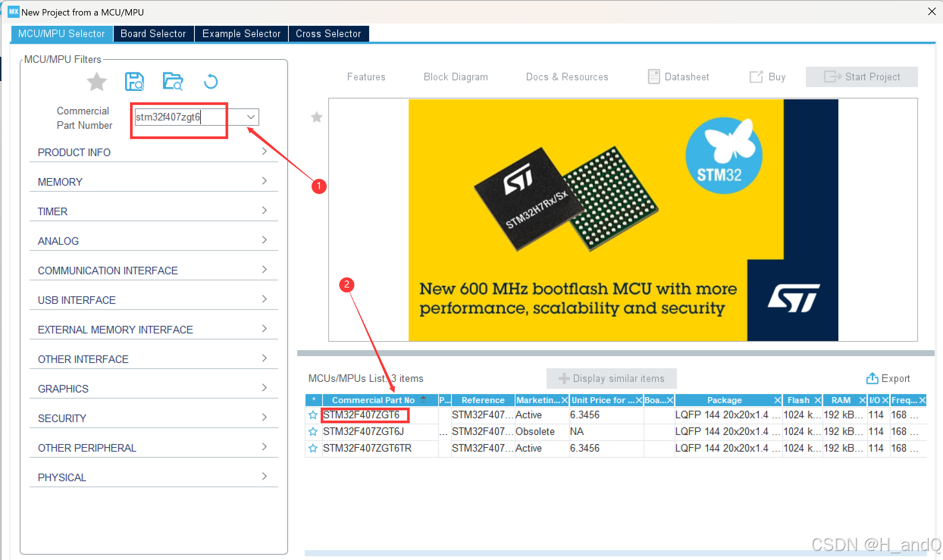The height and width of the screenshot is (560, 943).
Task: Click the Start Project button
Action: [x=862, y=77]
